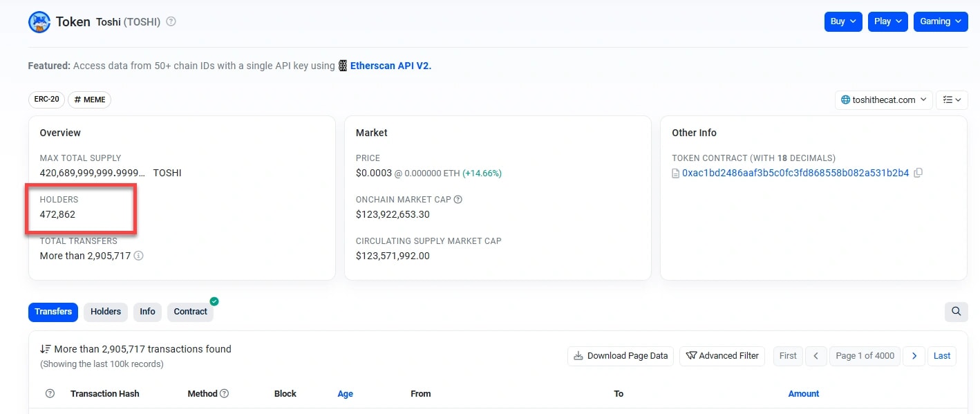This screenshot has height=414, width=980.
Task: Open the Advanced Filter
Action: point(722,355)
